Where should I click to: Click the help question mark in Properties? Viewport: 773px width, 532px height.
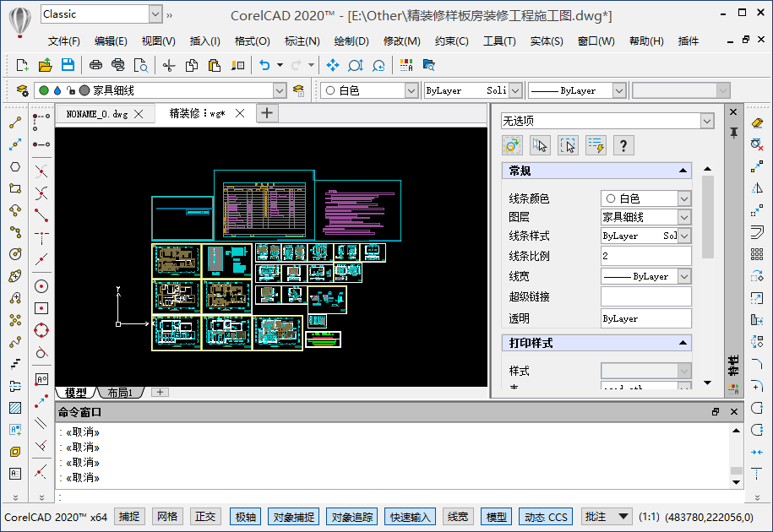623,144
